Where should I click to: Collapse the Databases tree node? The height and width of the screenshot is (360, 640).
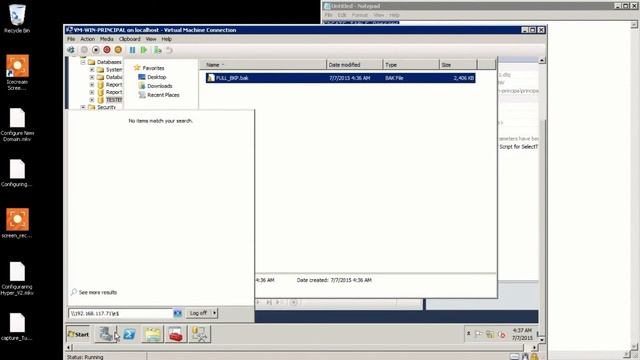point(83,62)
